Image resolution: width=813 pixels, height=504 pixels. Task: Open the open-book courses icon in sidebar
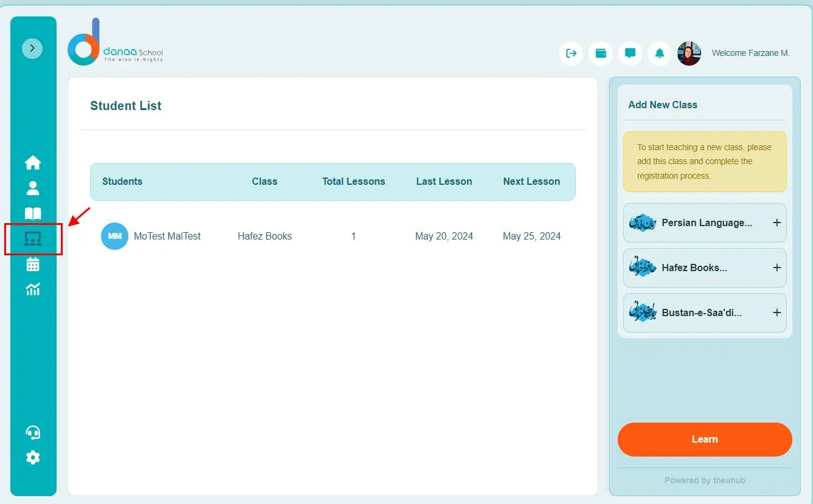33,213
